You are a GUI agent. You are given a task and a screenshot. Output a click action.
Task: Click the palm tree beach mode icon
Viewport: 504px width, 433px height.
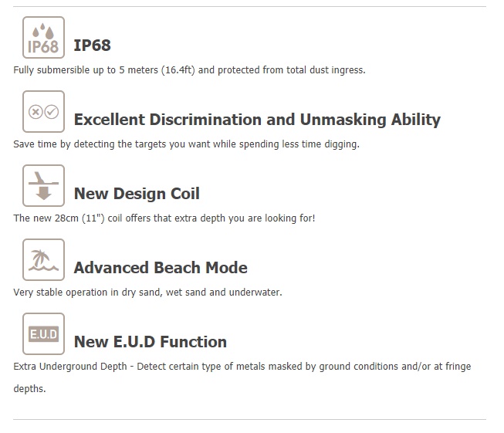pos(43,260)
